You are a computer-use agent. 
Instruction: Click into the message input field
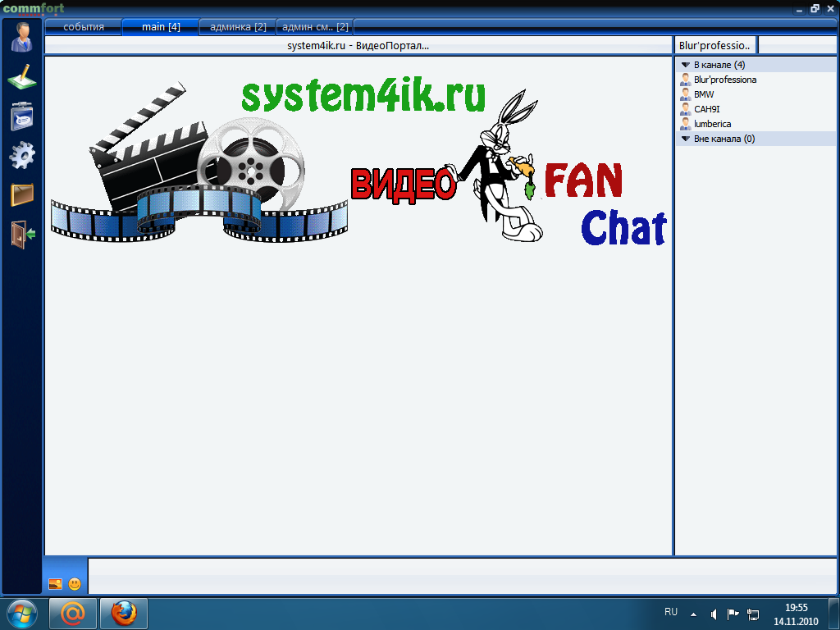point(462,576)
